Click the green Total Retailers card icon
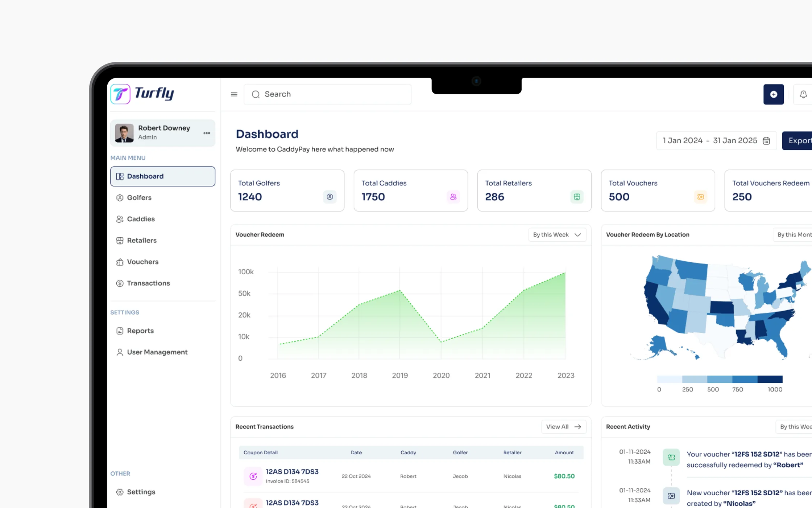812x508 pixels. [577, 197]
